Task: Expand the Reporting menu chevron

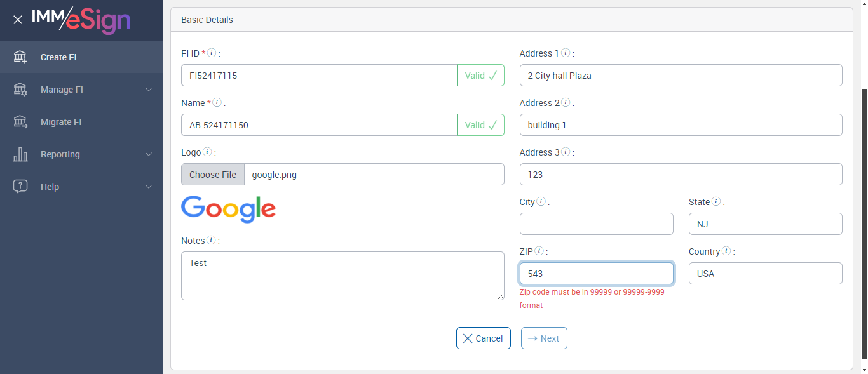Action: click(149, 154)
